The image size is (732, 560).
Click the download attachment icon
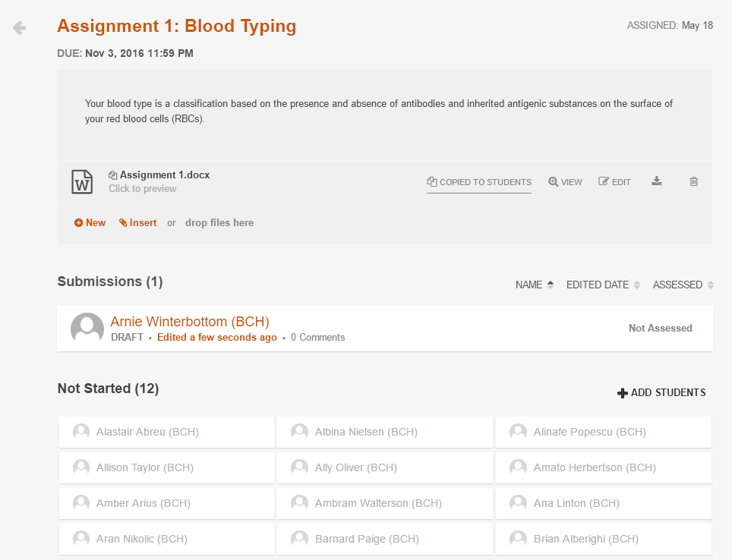(x=657, y=181)
